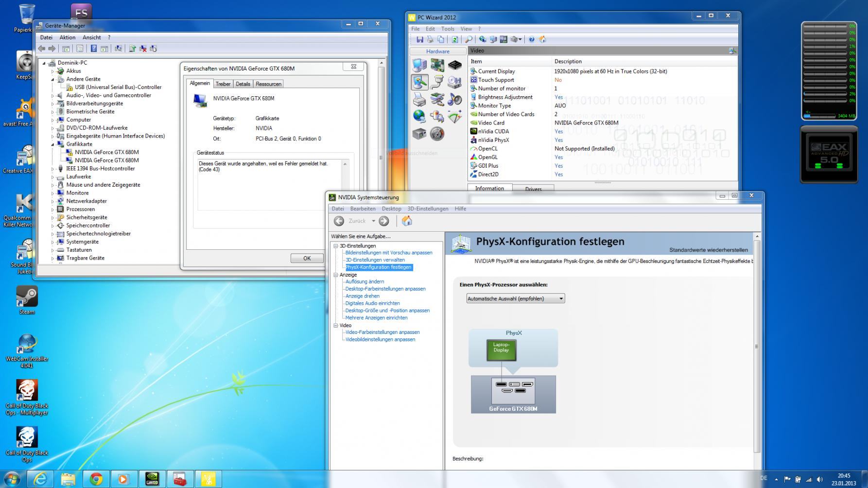Click the Video Card row in PC Wizard

603,123
